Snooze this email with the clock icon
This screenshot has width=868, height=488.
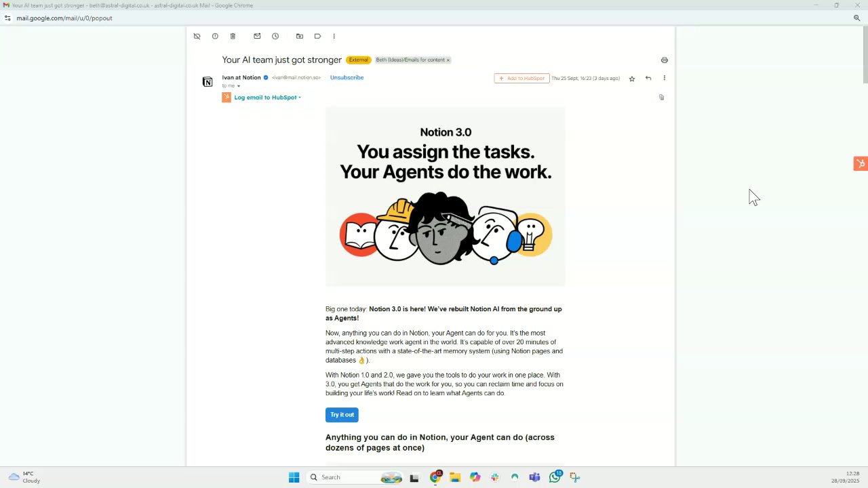275,36
